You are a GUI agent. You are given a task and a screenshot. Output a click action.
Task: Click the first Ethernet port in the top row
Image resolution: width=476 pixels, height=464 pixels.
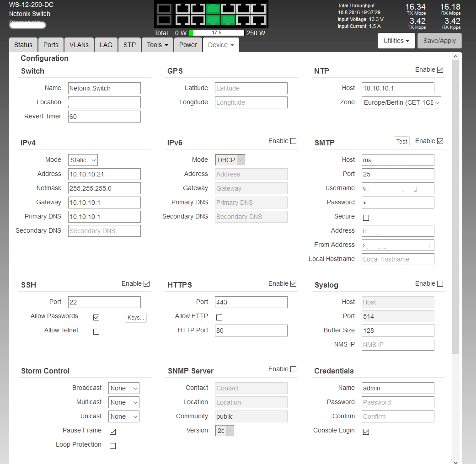[x=183, y=9]
